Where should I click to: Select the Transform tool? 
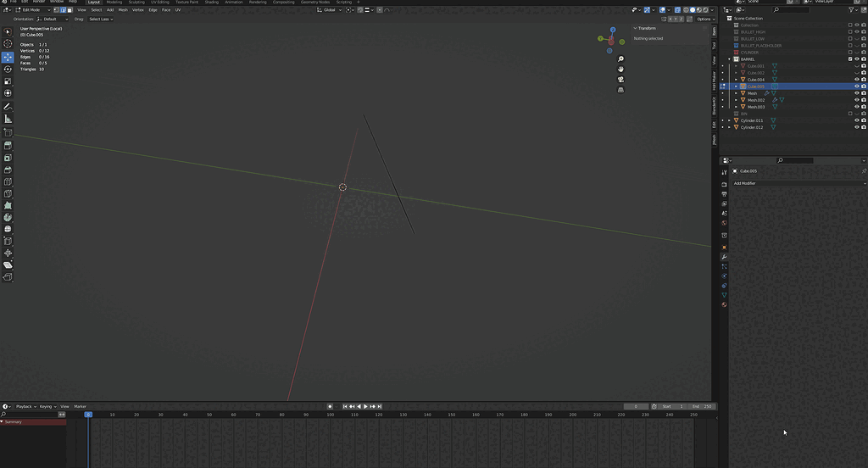(x=8, y=93)
